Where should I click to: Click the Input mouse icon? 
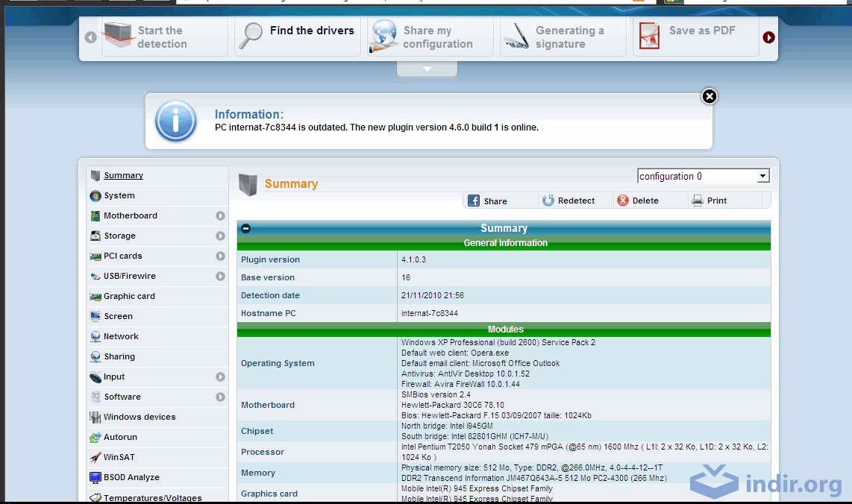[95, 377]
